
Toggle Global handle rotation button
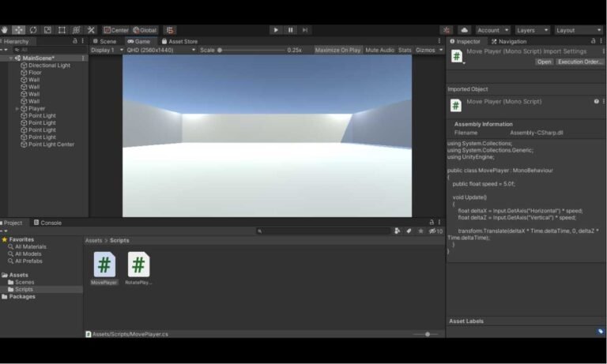tap(145, 30)
